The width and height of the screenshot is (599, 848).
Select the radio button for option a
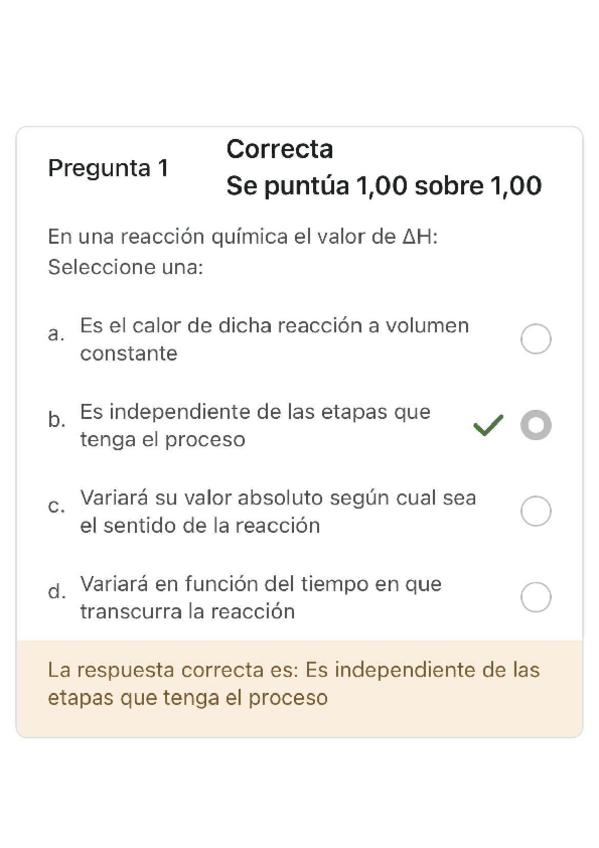[536, 339]
